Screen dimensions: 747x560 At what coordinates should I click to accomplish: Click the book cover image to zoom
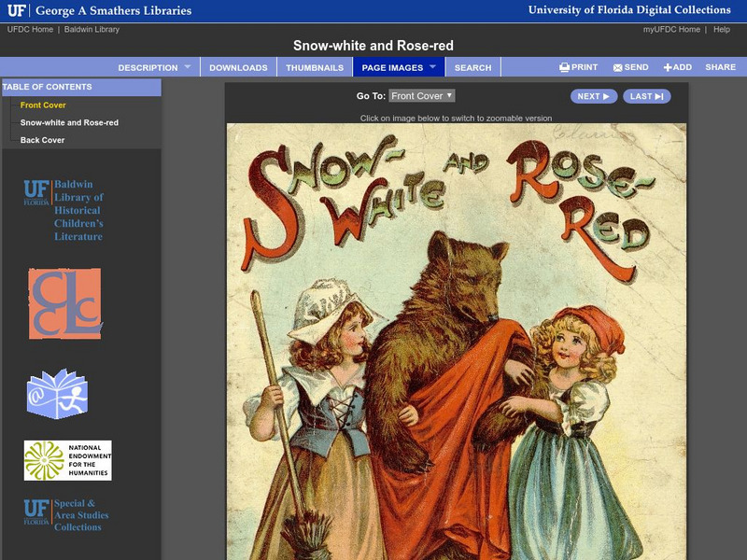(456, 342)
